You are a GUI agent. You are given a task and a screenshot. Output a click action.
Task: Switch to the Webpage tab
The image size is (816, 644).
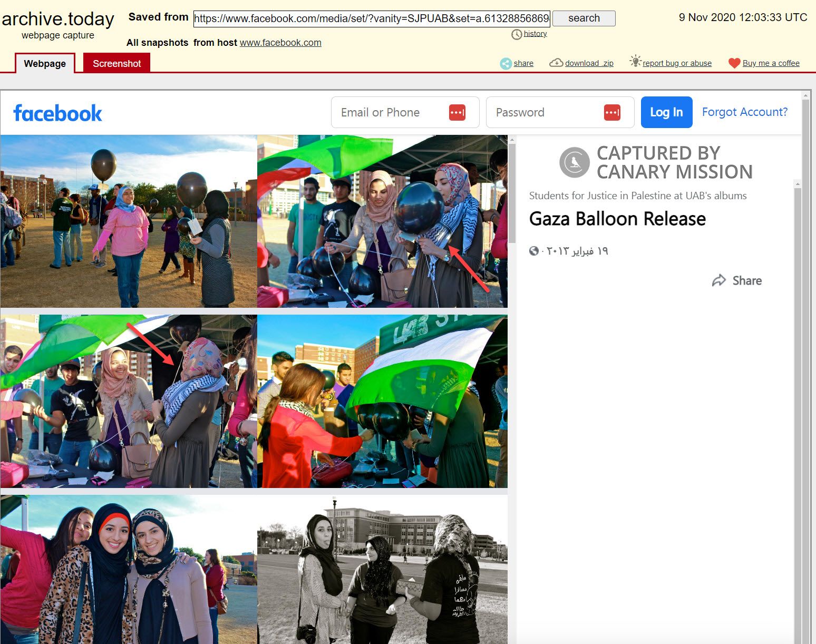pyautogui.click(x=45, y=63)
